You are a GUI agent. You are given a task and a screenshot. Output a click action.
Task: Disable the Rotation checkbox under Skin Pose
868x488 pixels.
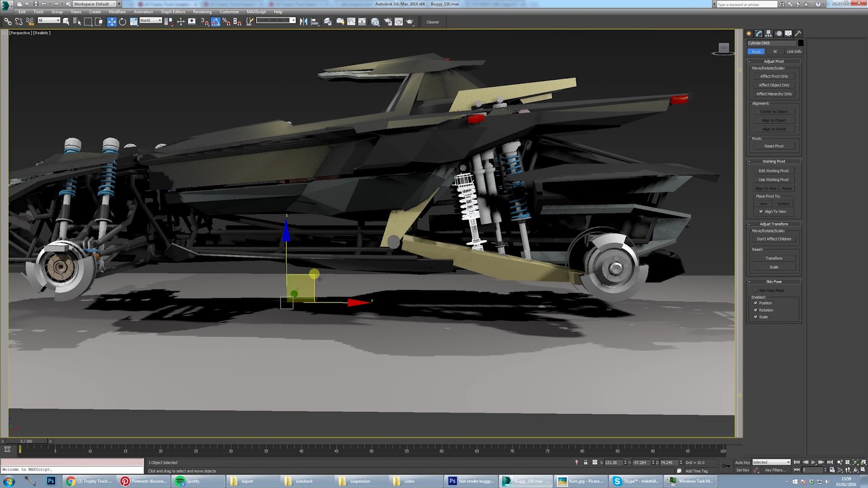click(x=756, y=310)
